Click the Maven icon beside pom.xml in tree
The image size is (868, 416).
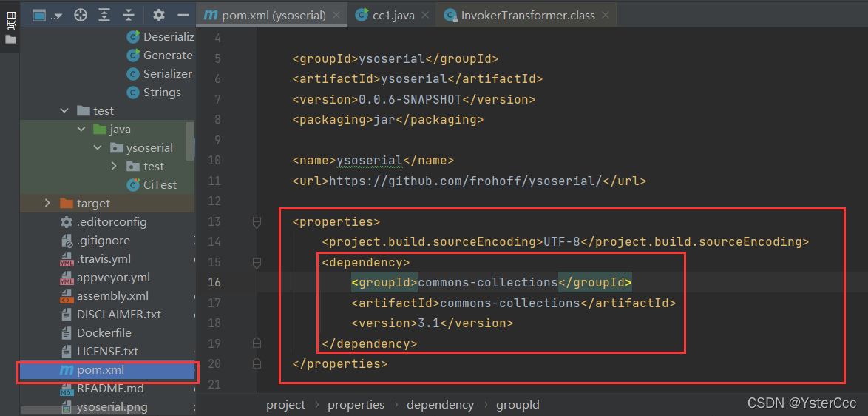(x=67, y=370)
